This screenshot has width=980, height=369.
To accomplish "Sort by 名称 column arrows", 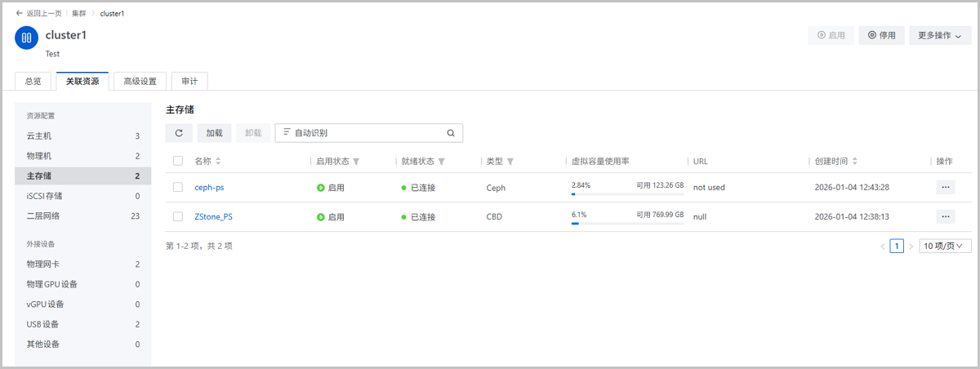I will (x=218, y=162).
